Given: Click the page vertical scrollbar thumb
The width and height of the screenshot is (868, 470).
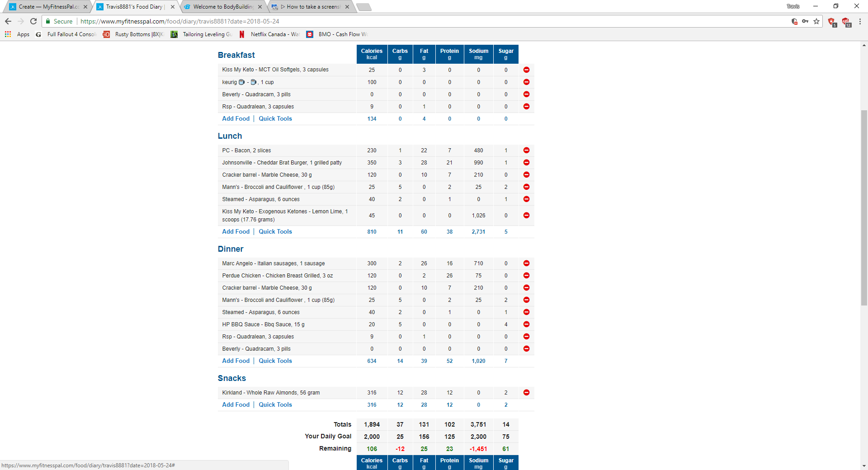Looking at the screenshot, I should [x=864, y=207].
